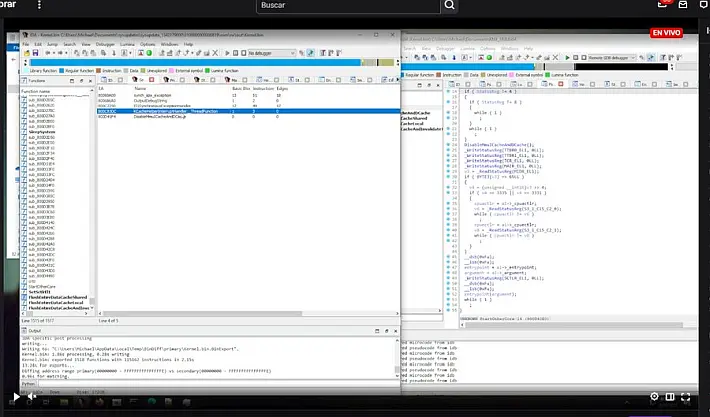Click the X cancel icon in left IDA toolbar

pyautogui.click(x=215, y=53)
